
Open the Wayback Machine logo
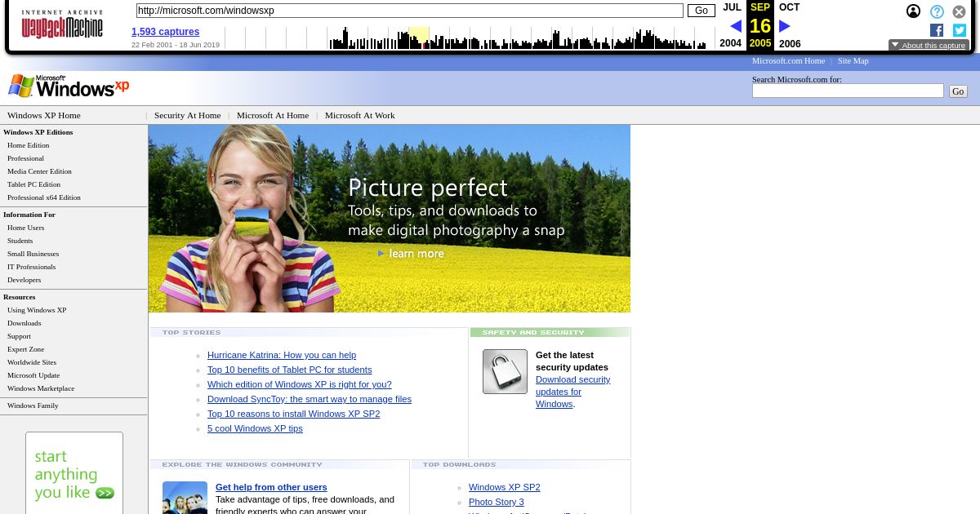(62, 24)
